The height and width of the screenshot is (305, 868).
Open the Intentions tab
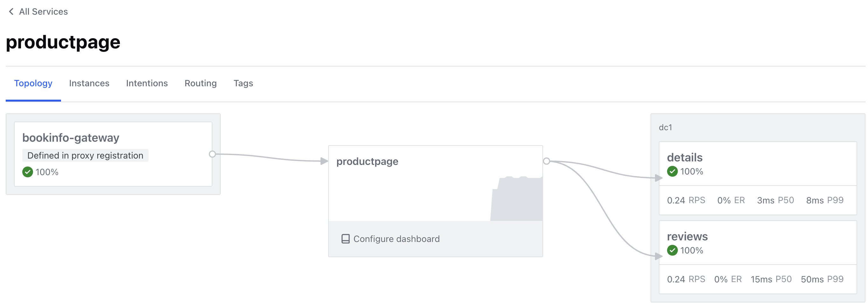[147, 83]
